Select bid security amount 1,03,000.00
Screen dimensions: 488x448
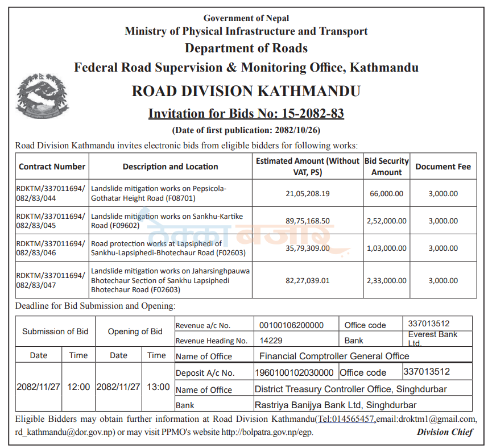387,248
